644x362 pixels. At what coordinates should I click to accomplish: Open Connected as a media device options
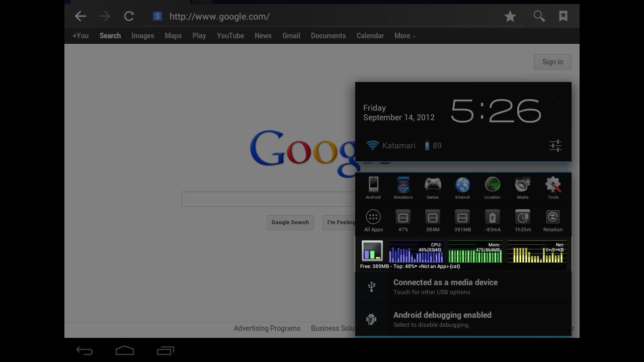463,287
